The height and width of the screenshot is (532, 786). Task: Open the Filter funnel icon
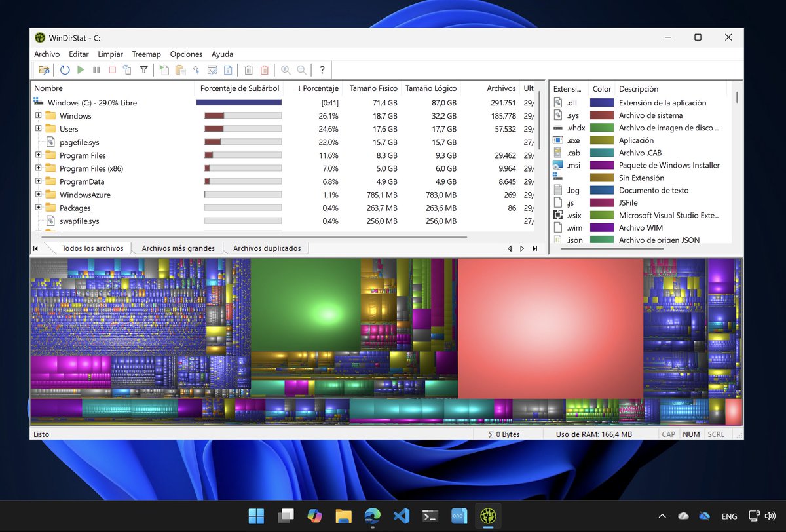143,70
